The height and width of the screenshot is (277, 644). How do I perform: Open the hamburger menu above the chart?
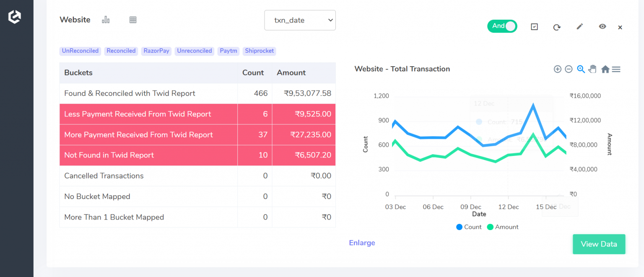click(x=616, y=69)
